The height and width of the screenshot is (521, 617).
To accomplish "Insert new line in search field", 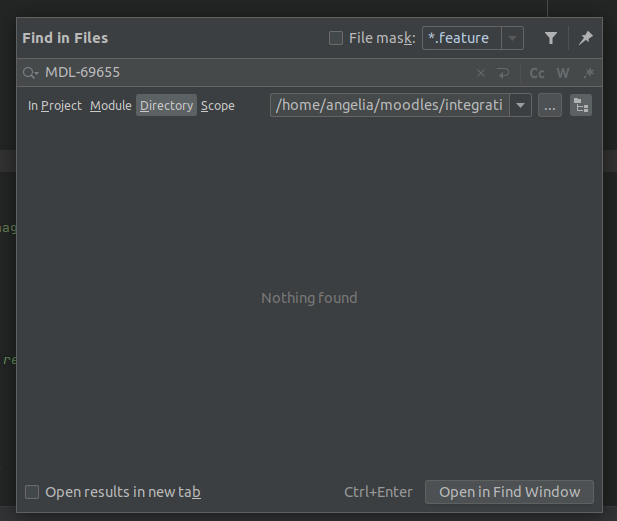I will (503, 73).
